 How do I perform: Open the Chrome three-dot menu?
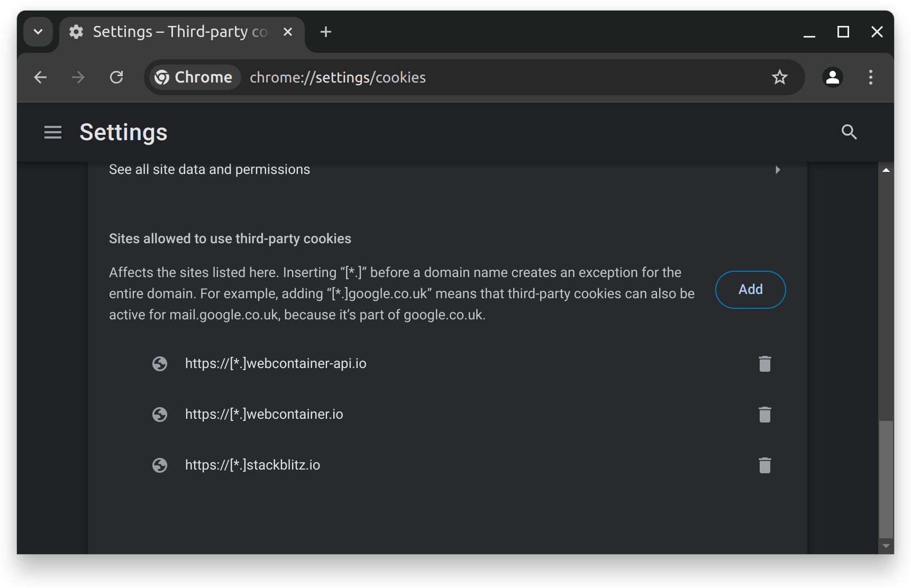(x=871, y=77)
